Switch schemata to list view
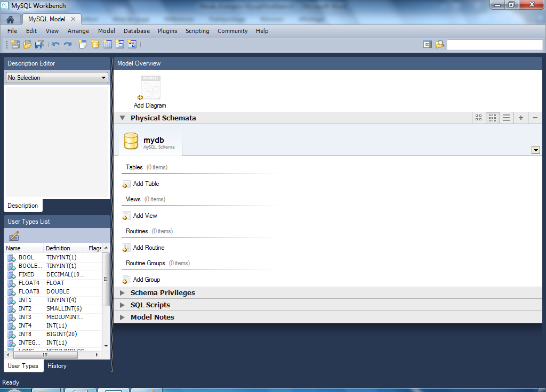 (x=507, y=118)
